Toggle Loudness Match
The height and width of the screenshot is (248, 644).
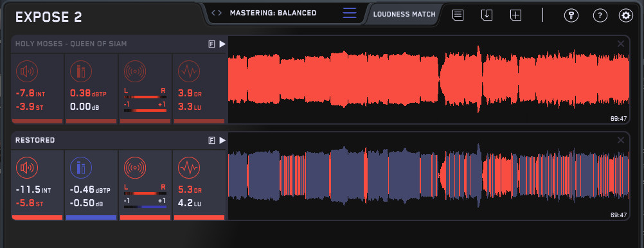point(404,14)
